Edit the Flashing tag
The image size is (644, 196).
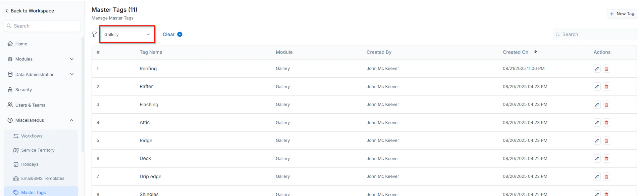(x=597, y=105)
